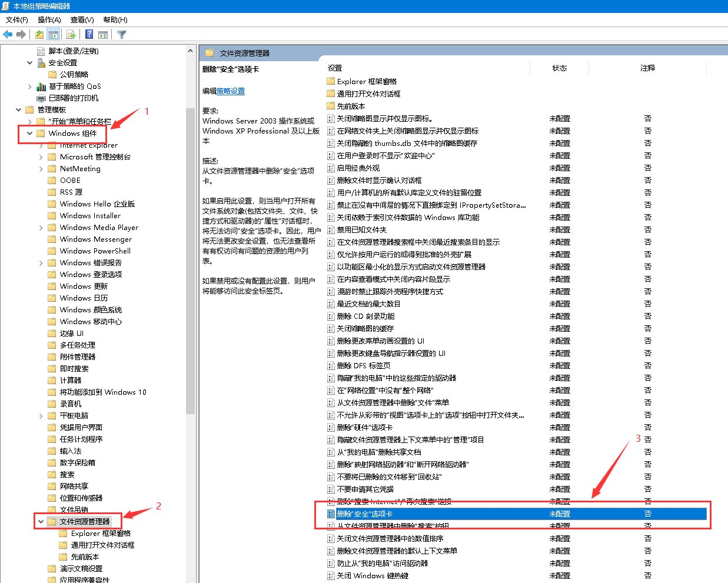Collapse the 管理模板 node
The width and height of the screenshot is (728, 583).
(x=18, y=109)
